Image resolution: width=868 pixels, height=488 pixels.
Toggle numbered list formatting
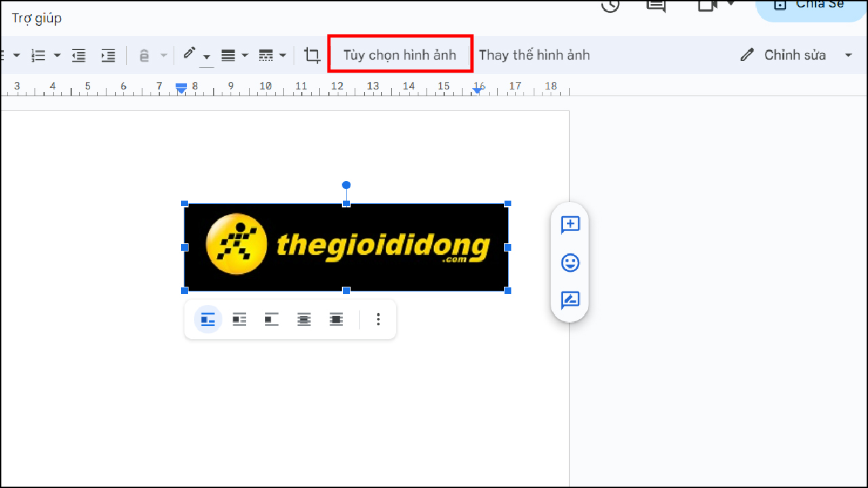(39, 55)
